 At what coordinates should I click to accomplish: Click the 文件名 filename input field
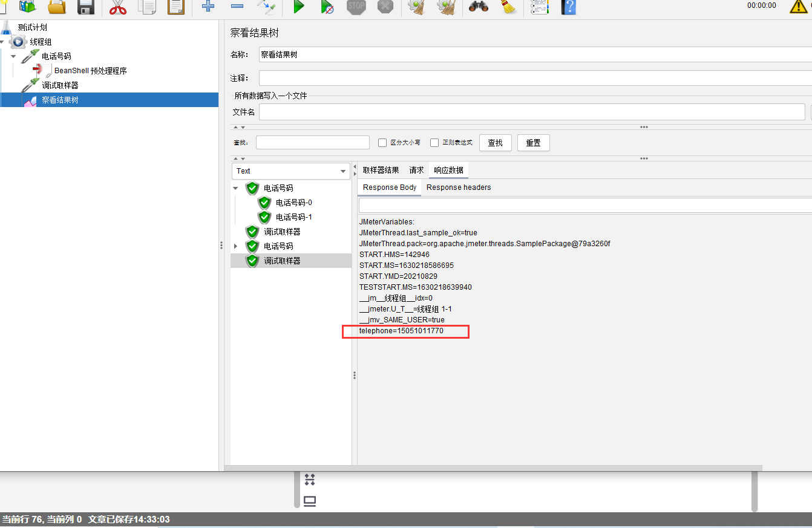pos(532,112)
